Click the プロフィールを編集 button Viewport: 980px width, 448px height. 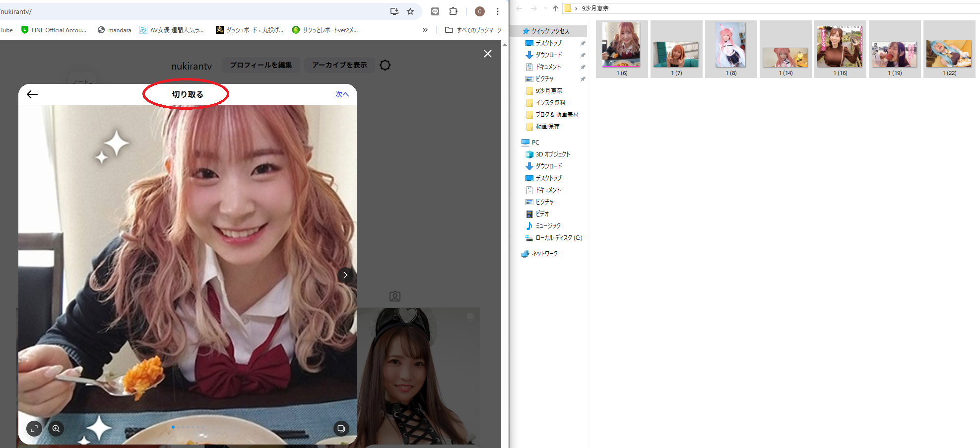click(261, 65)
